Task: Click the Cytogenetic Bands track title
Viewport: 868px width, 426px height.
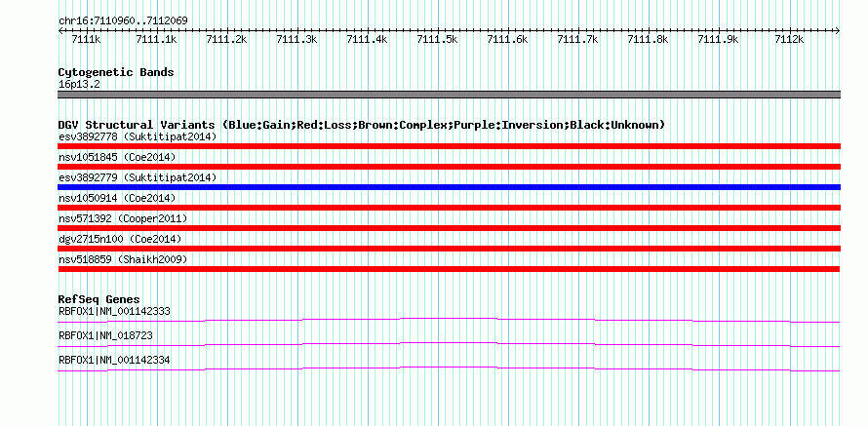Action: pyautogui.click(x=116, y=72)
